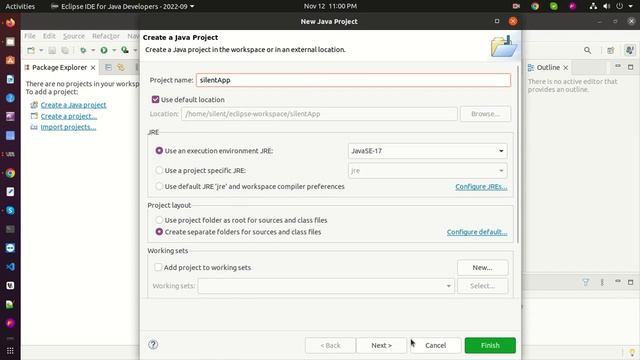Click the Project name input field
Viewport: 640px width, 360px height.
[x=353, y=80]
